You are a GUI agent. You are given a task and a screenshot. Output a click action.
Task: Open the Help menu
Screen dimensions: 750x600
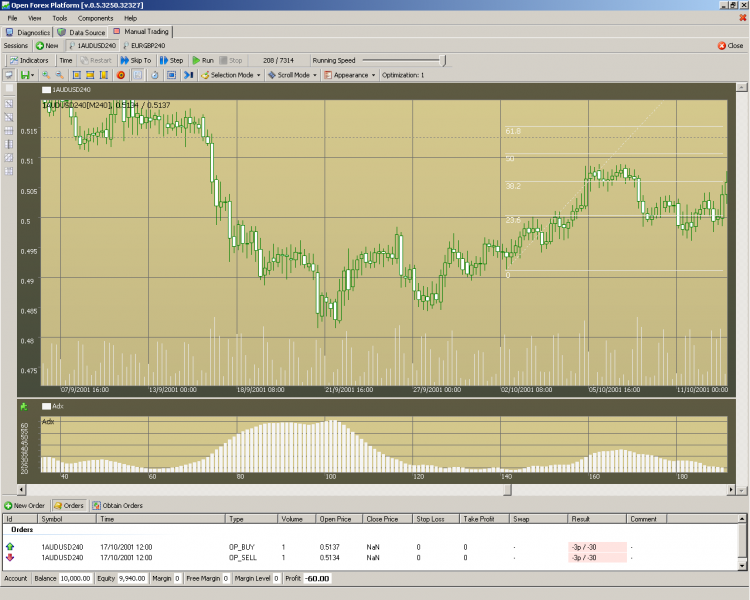(131, 18)
